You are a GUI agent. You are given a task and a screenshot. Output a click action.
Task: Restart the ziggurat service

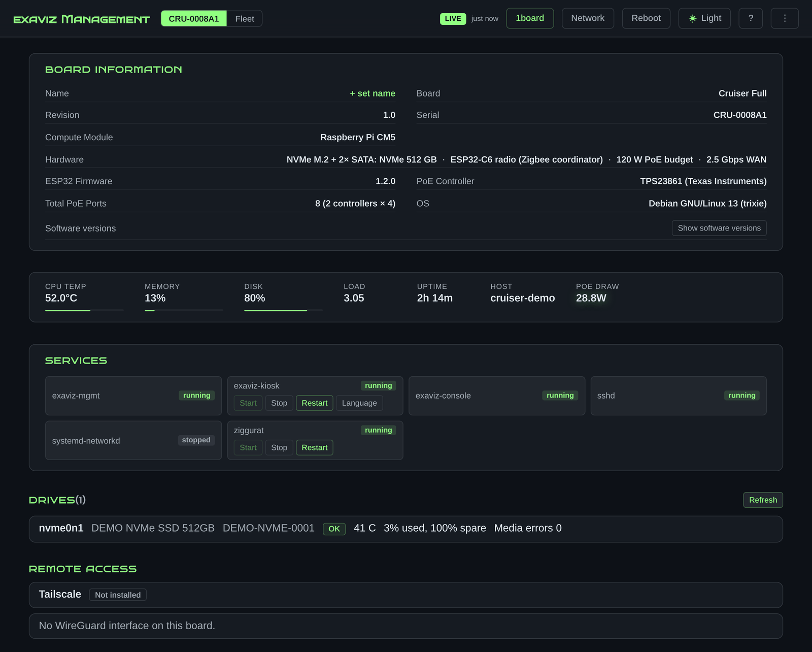click(315, 448)
